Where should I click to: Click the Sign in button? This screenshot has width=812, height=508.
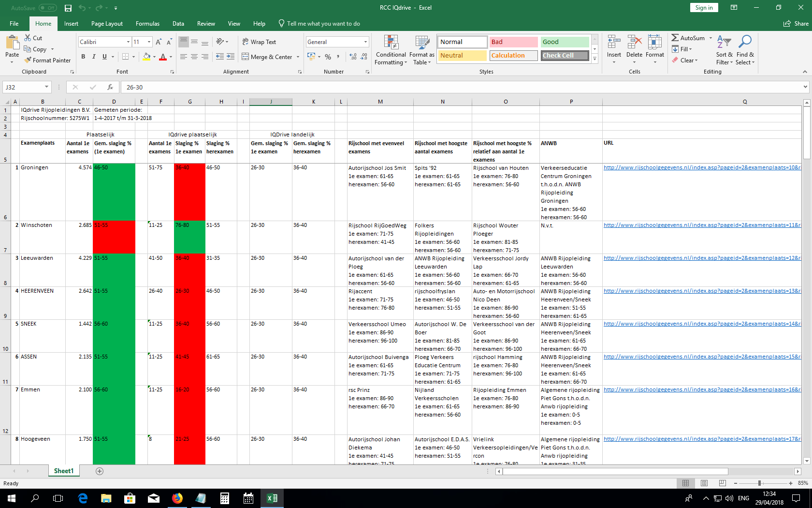point(704,8)
